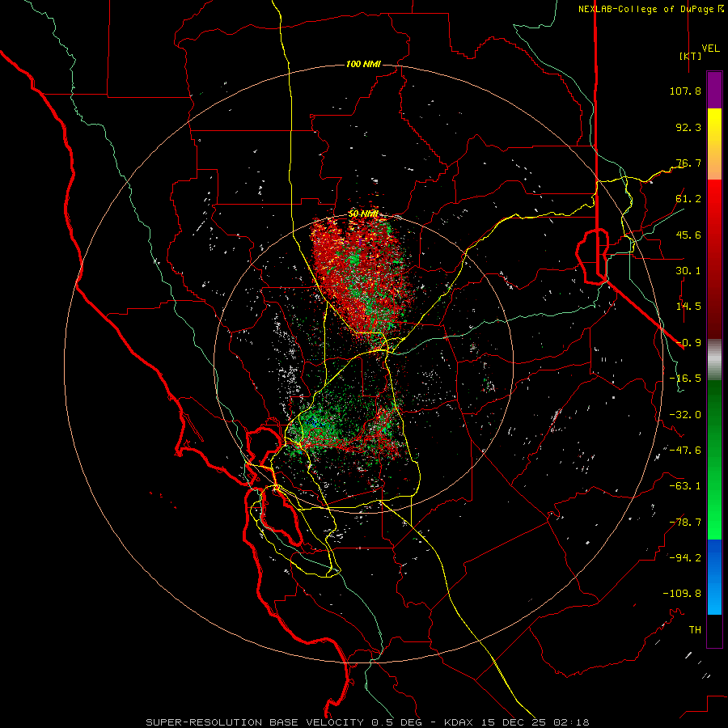Click the 14.5 legend value
Screen dimensions: 728x728
coord(688,307)
